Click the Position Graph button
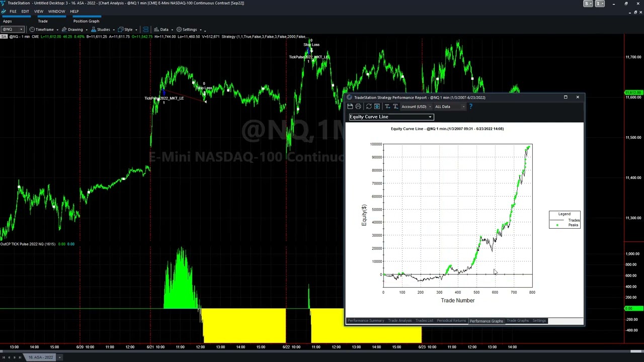Viewport: 644px width, 362px height. pos(86,21)
